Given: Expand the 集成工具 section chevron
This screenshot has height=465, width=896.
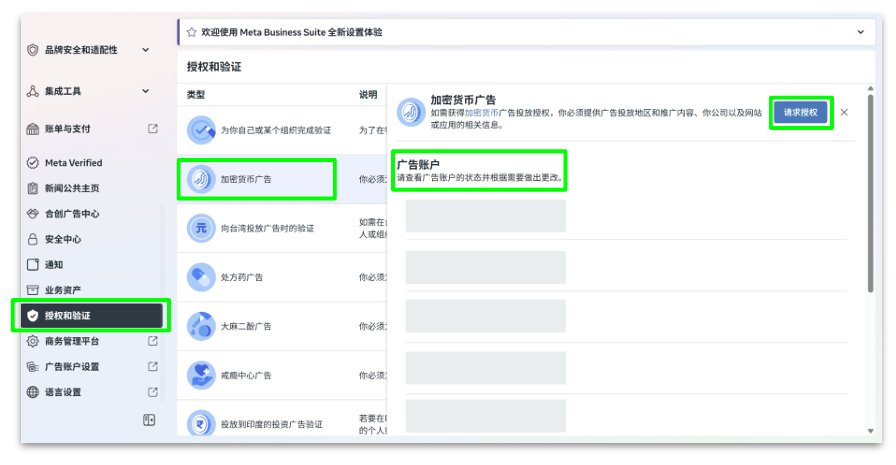Looking at the screenshot, I should point(146,91).
